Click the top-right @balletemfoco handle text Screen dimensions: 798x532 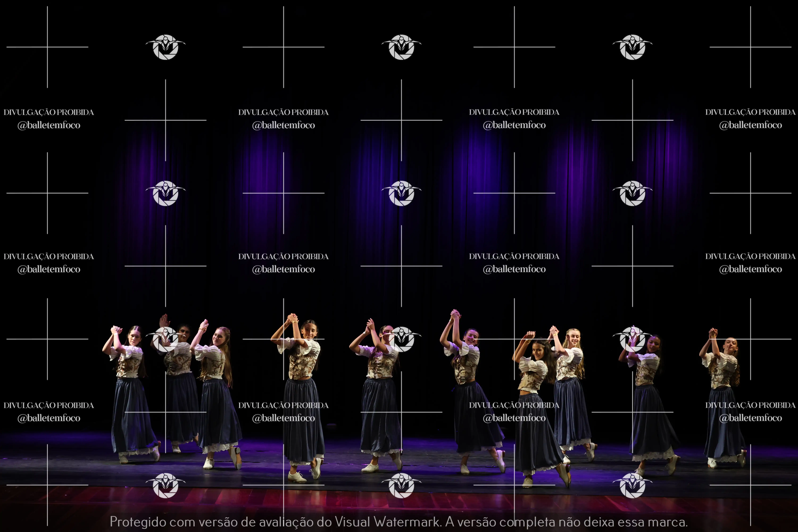(x=751, y=125)
